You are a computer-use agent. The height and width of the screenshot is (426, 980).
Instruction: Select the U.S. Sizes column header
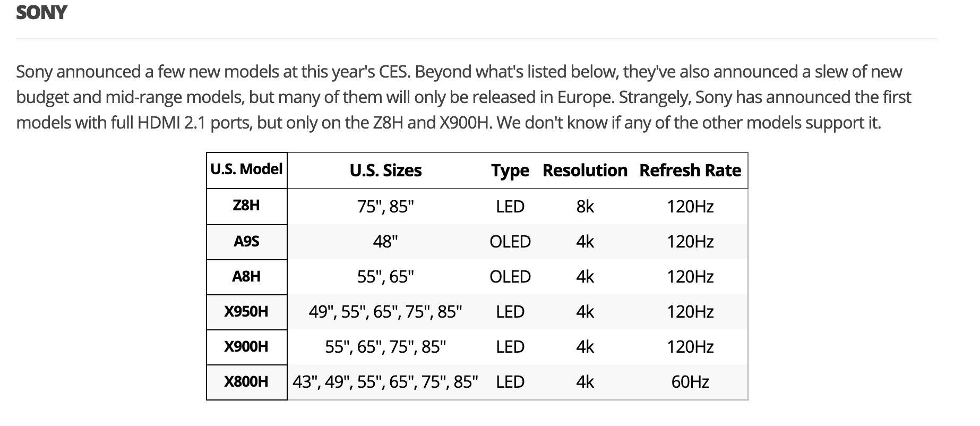point(385,171)
